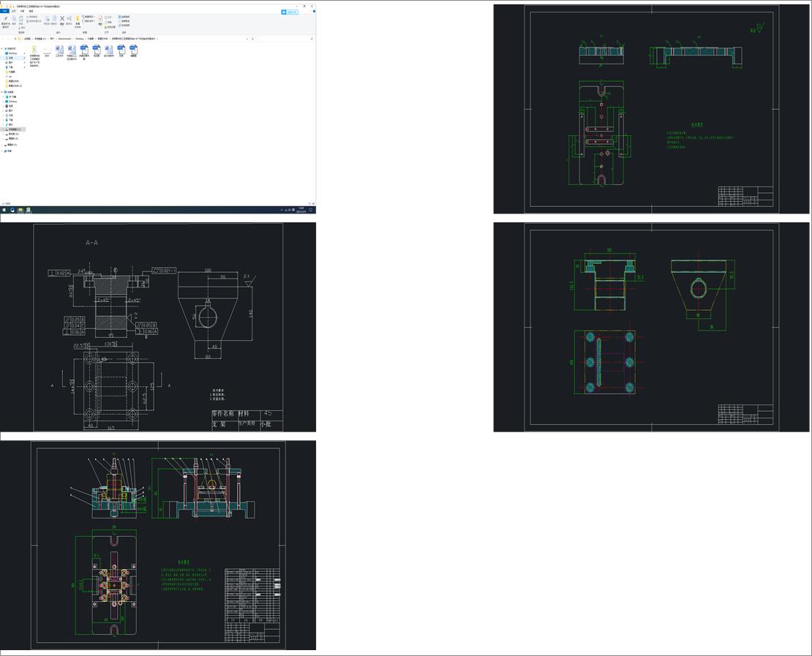Click the Forward arrow in Explorer navigation

pyautogui.click(x=8, y=39)
